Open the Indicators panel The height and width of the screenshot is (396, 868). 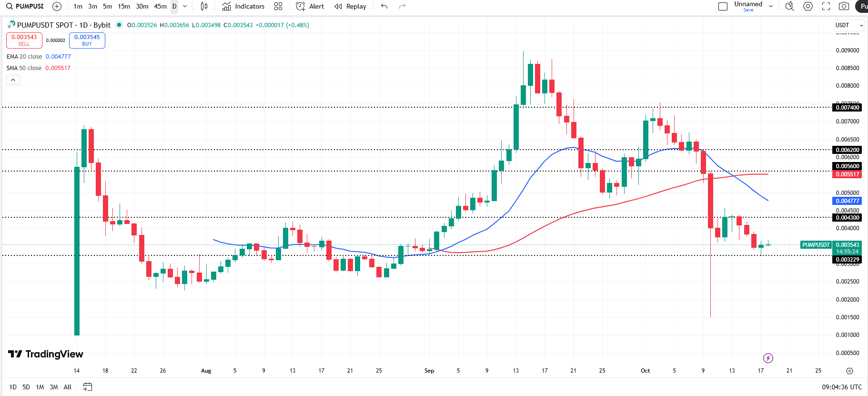click(x=243, y=6)
